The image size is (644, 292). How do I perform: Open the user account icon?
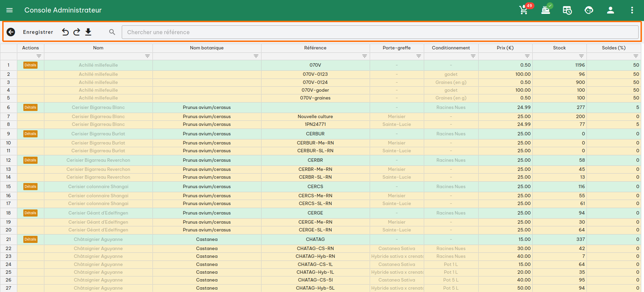pos(611,10)
